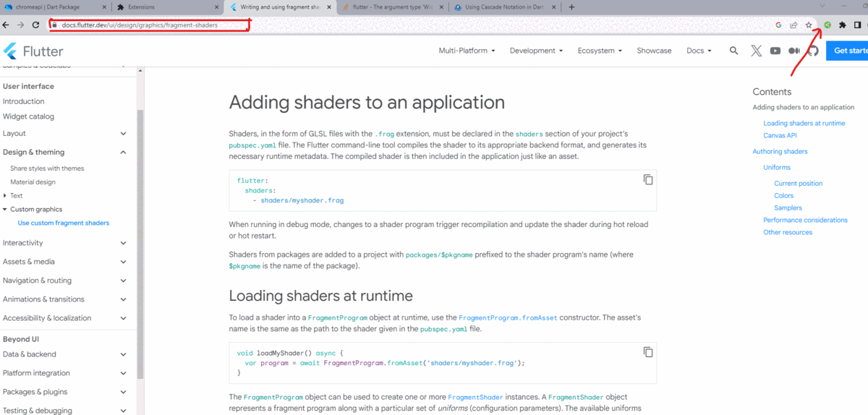Screen dimensions: 868x415
Task: Jump to Loading shaders at runtime in Contents
Action: [x=804, y=123]
